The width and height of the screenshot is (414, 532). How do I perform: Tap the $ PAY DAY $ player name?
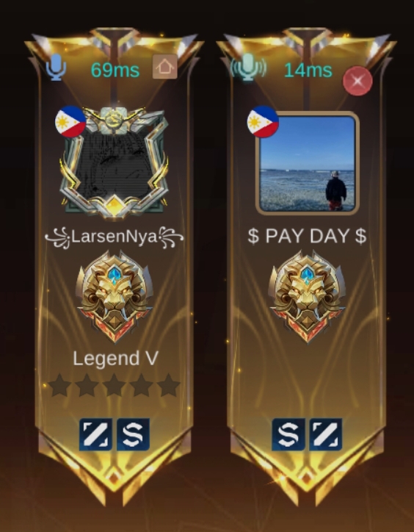[307, 236]
